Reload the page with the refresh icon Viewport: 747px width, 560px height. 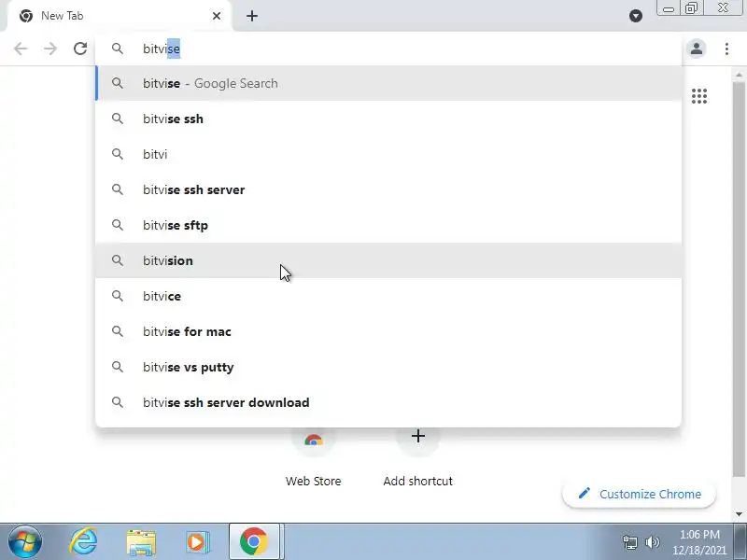tap(80, 49)
